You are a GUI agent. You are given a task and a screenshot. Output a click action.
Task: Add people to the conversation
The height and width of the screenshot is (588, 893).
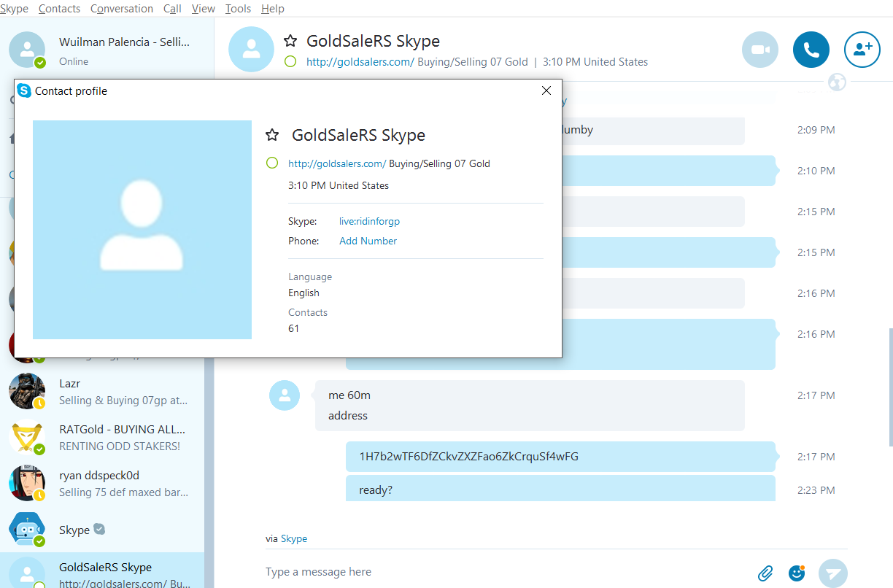tap(862, 50)
